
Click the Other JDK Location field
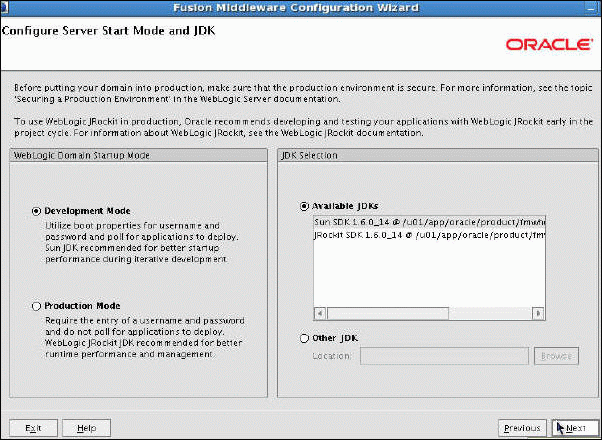(444, 356)
